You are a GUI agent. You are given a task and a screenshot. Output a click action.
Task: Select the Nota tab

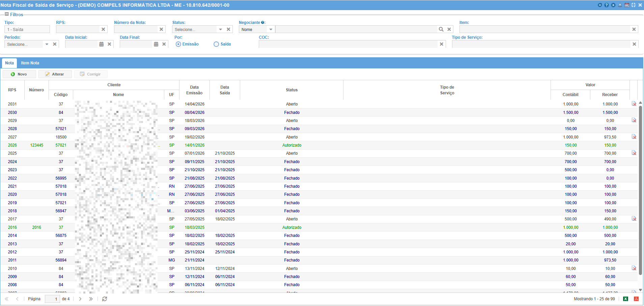pyautogui.click(x=9, y=63)
